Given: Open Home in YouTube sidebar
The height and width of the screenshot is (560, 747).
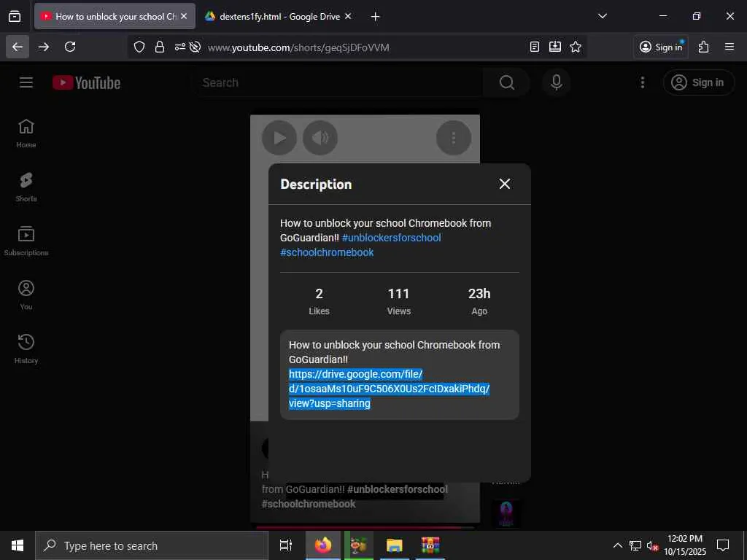Looking at the screenshot, I should click(x=26, y=133).
